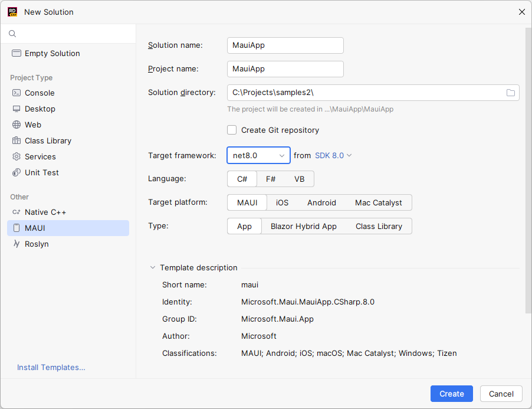This screenshot has height=409, width=532.
Task: Choose Blazor Hybrid App as the type
Action: coord(304,226)
